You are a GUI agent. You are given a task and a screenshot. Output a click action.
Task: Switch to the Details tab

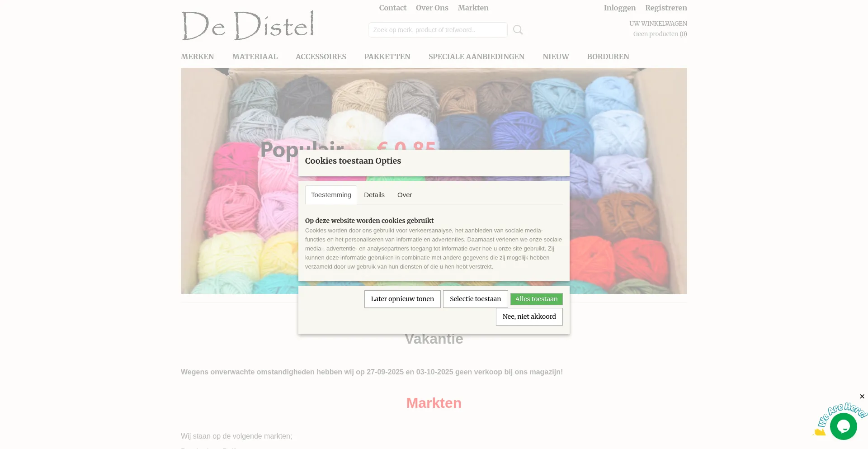click(x=374, y=195)
